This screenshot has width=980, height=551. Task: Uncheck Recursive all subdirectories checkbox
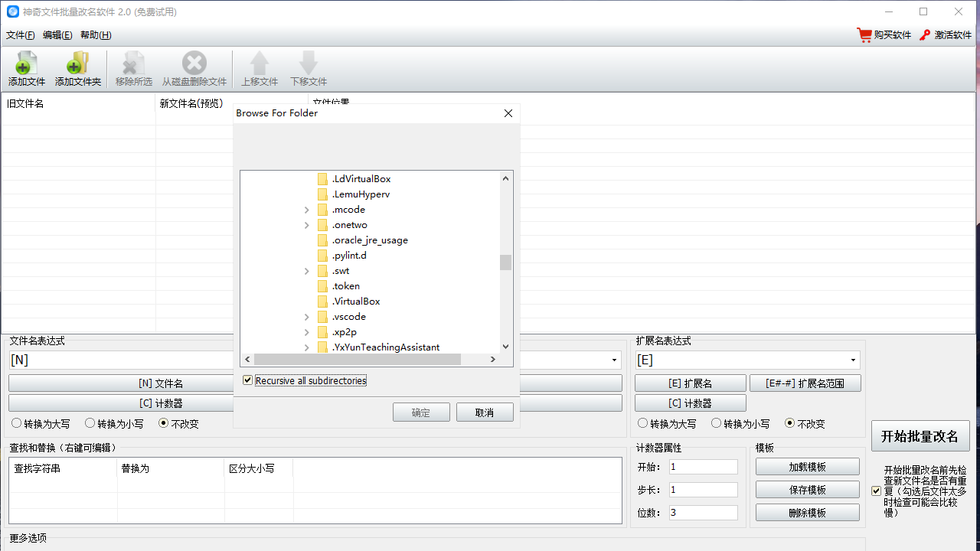pos(247,380)
